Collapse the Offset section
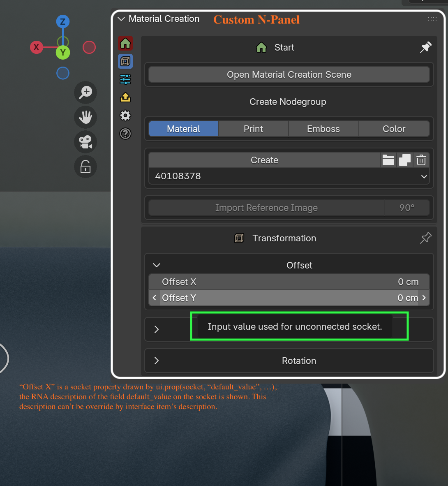 (x=157, y=265)
